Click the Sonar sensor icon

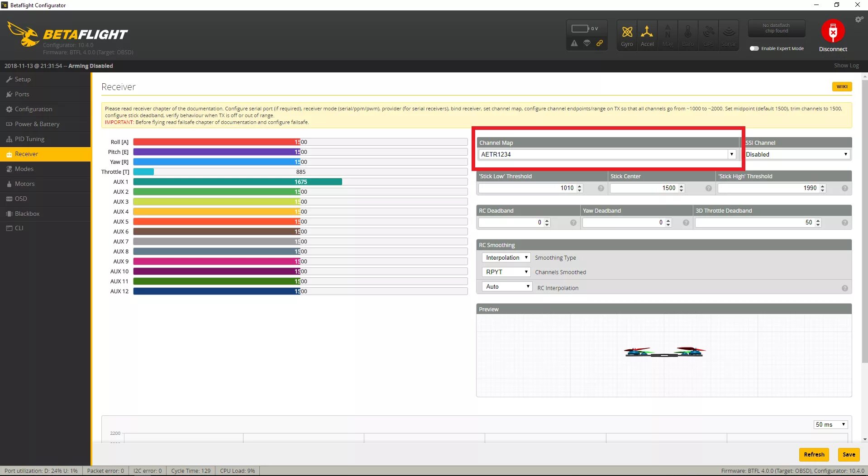point(729,35)
